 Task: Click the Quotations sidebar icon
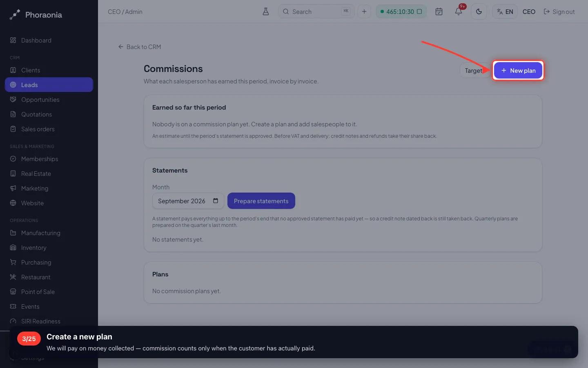[x=13, y=114]
